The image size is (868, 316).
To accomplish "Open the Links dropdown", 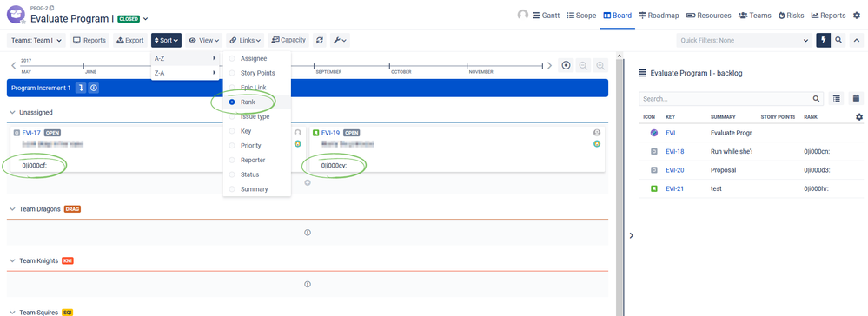I will (246, 41).
